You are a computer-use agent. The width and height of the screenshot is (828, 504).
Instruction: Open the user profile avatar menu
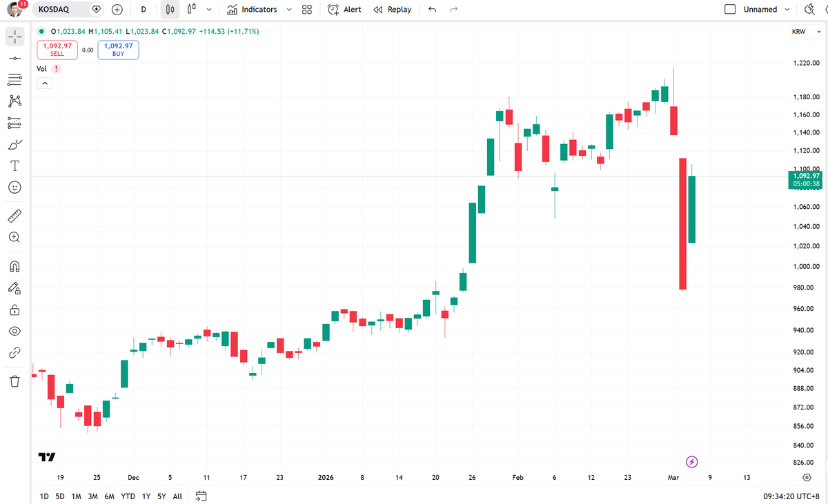click(x=15, y=10)
